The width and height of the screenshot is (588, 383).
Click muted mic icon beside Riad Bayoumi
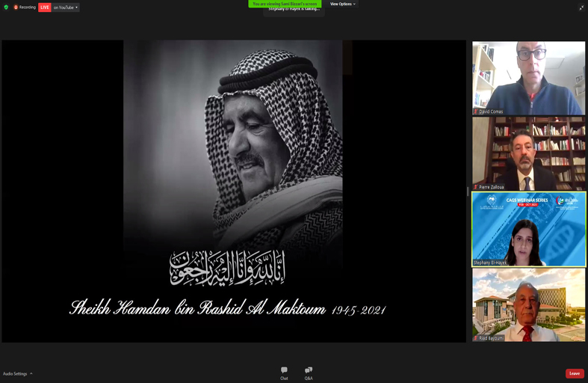coord(476,338)
